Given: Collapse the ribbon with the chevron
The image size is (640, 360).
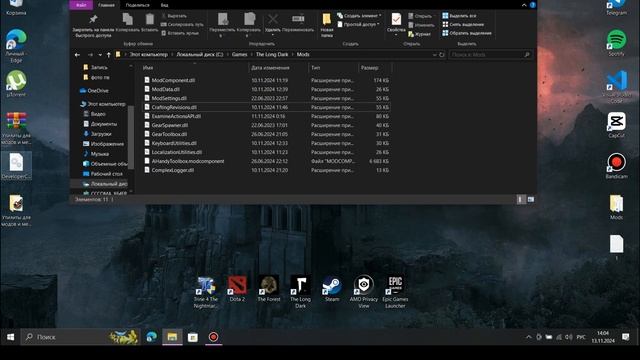Looking at the screenshot, I should pos(524,5).
